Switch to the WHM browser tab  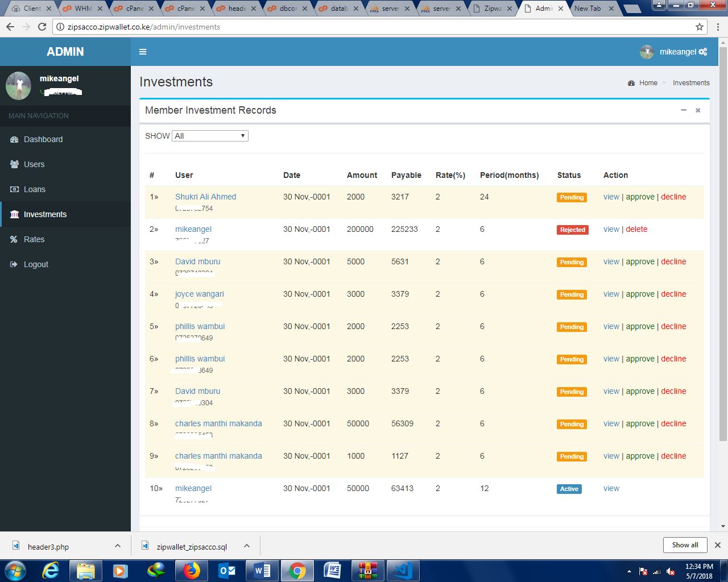(x=83, y=9)
